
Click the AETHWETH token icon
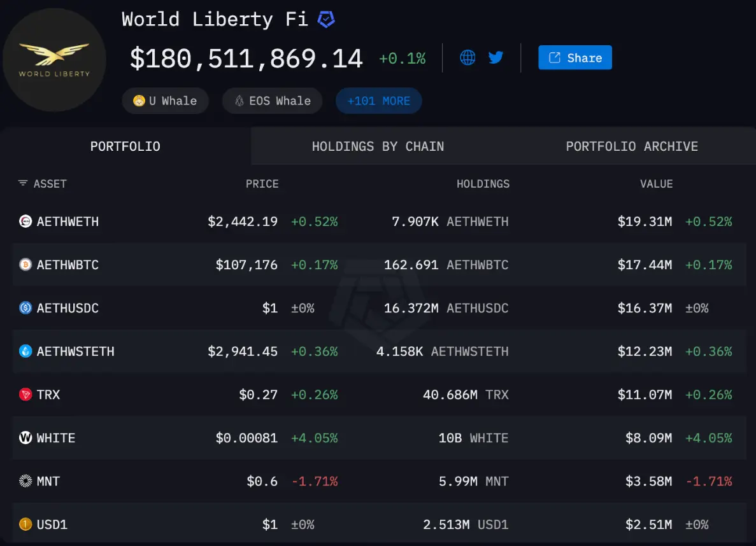25,221
